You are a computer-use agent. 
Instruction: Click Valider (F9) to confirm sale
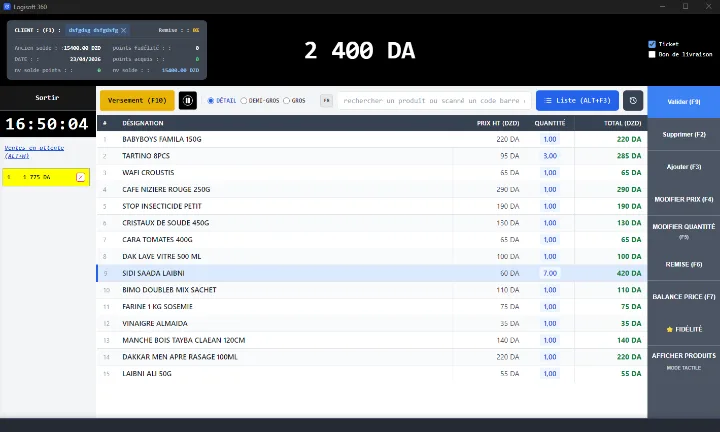pos(684,101)
